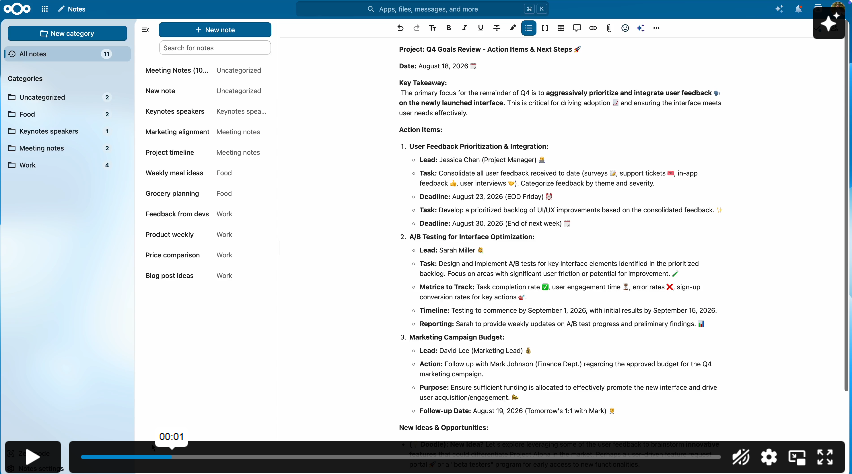
Task: Insert a code block with brackets icon
Action: pos(545,28)
